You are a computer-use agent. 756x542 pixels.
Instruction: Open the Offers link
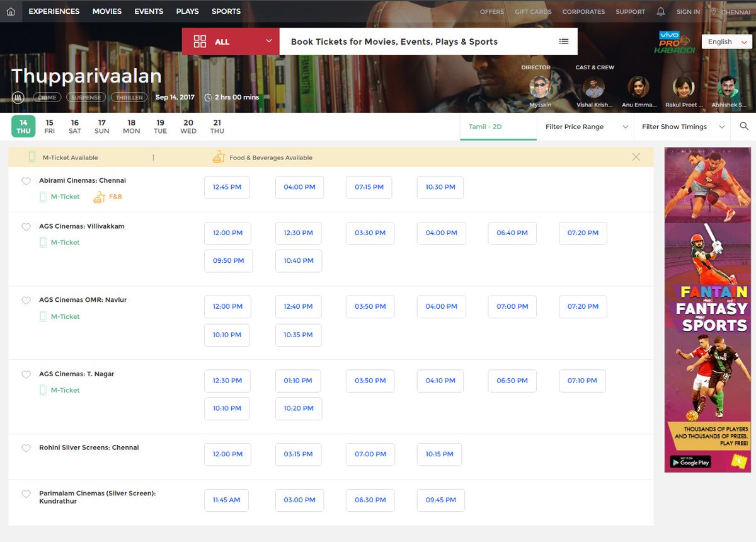click(492, 12)
